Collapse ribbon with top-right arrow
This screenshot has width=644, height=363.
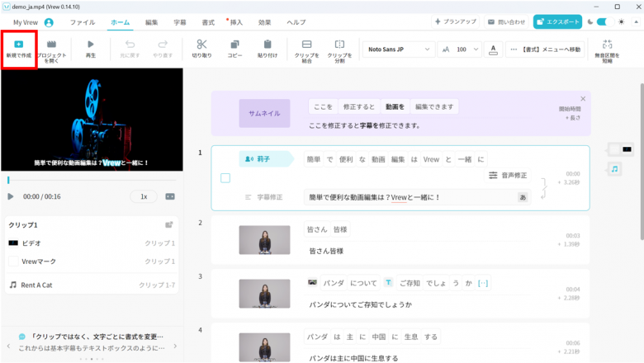[x=637, y=22]
